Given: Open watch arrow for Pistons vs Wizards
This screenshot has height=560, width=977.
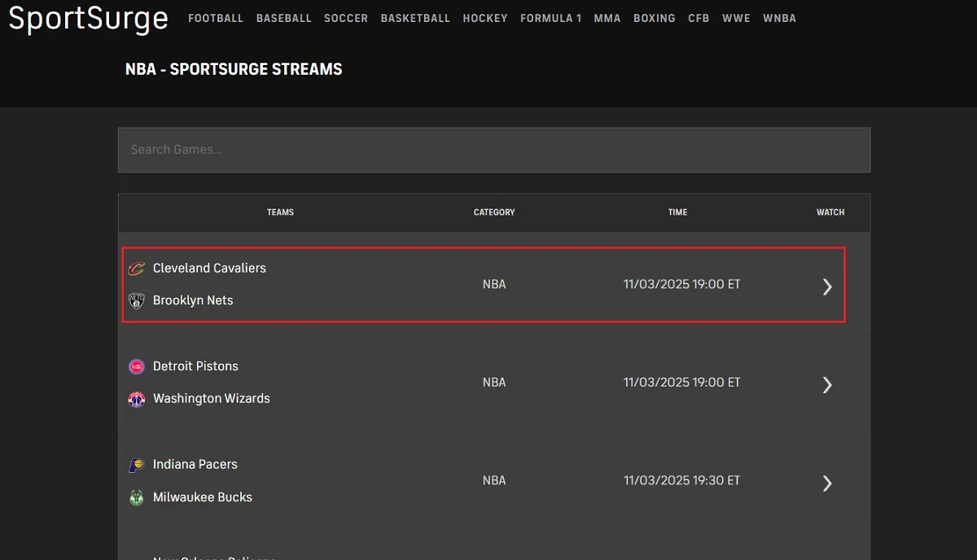Looking at the screenshot, I should [827, 385].
